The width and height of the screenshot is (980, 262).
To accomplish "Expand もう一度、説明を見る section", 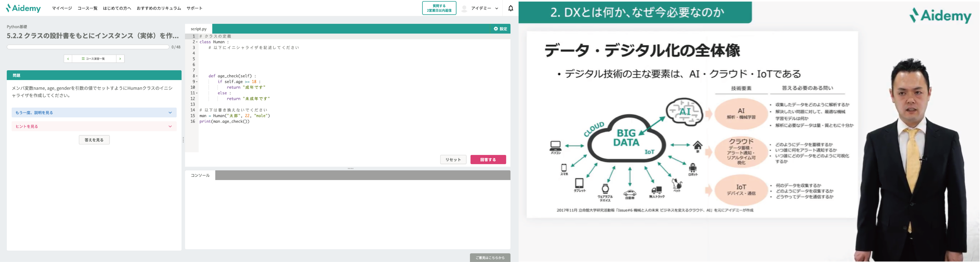I will 94,112.
